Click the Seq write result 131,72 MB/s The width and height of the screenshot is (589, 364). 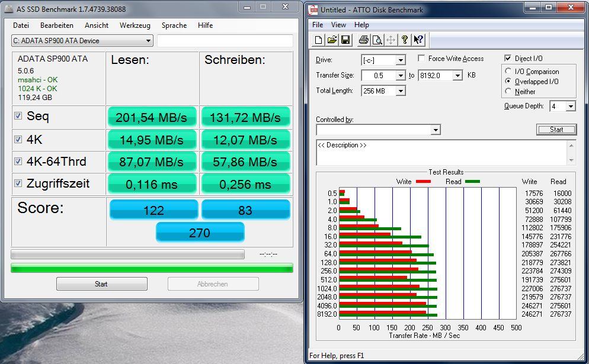246,117
